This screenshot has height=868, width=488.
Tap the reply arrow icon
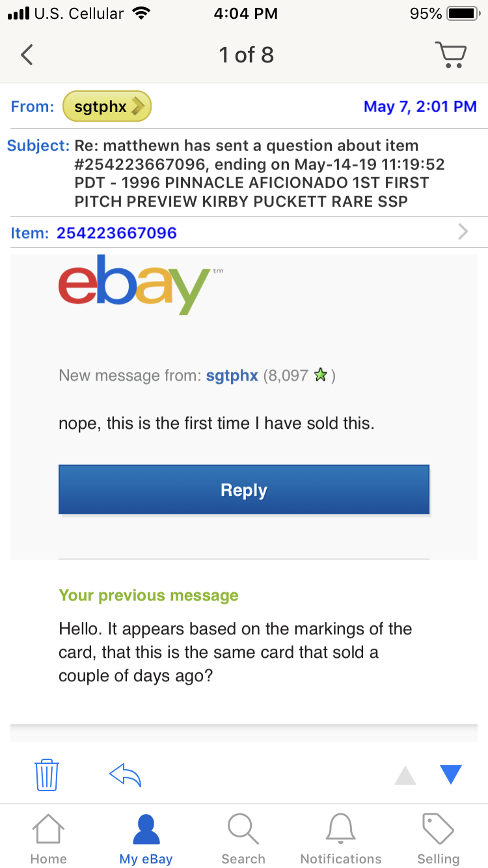[125, 774]
